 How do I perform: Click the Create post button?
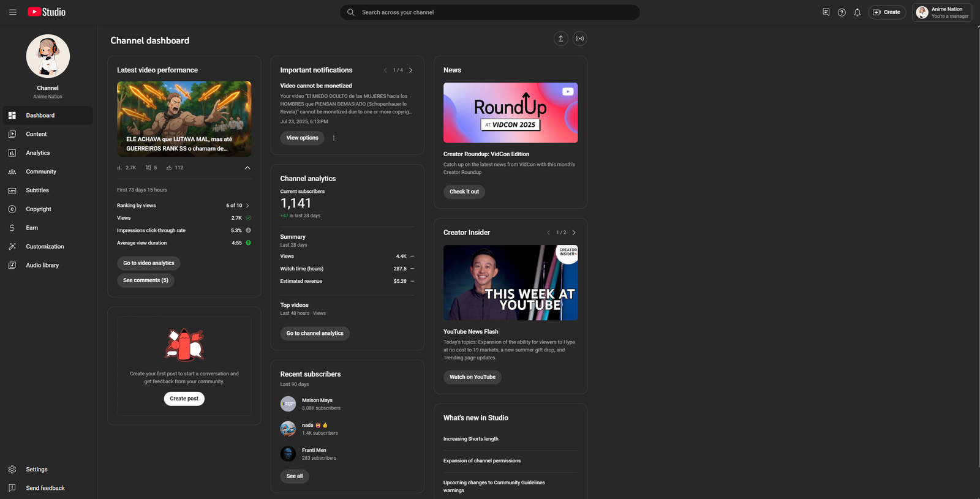184,399
